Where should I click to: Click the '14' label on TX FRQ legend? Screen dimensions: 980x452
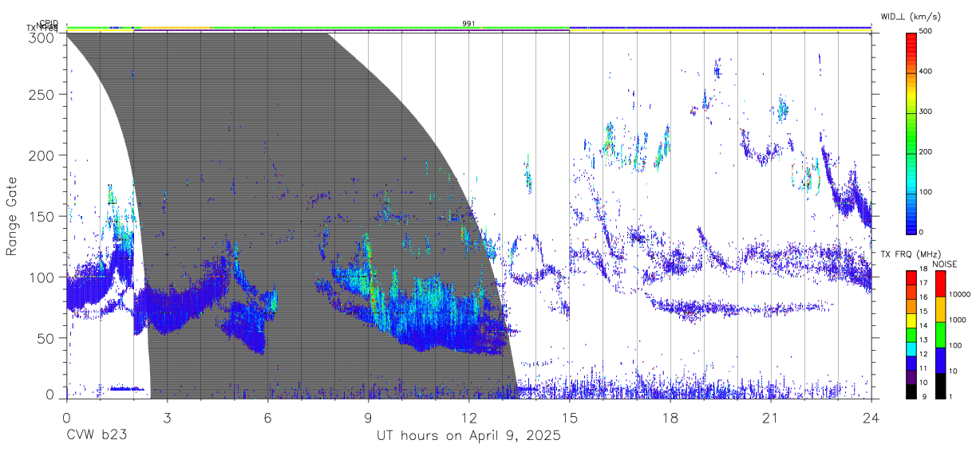(924, 325)
